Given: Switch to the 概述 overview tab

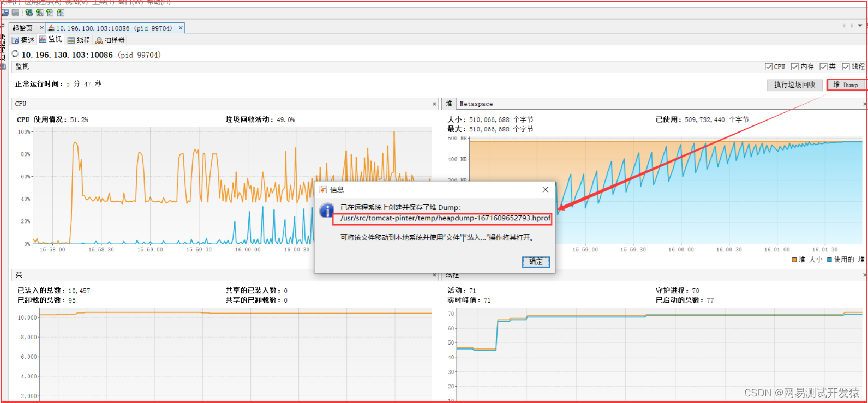Looking at the screenshot, I should pos(22,40).
